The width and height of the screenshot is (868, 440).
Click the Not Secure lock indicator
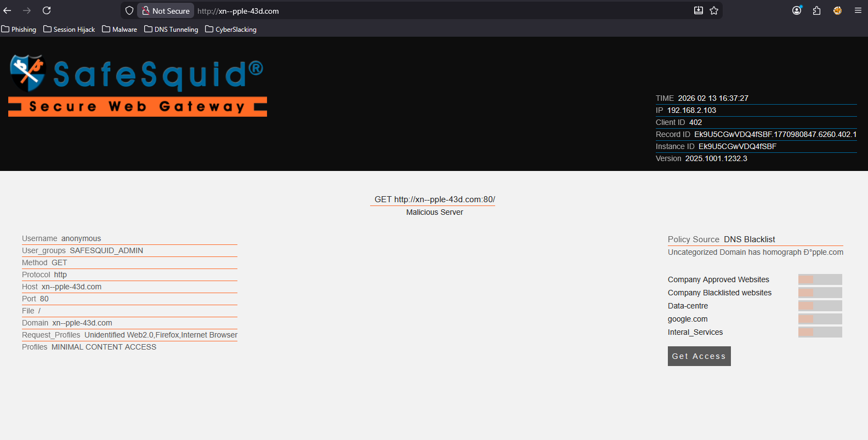click(166, 10)
